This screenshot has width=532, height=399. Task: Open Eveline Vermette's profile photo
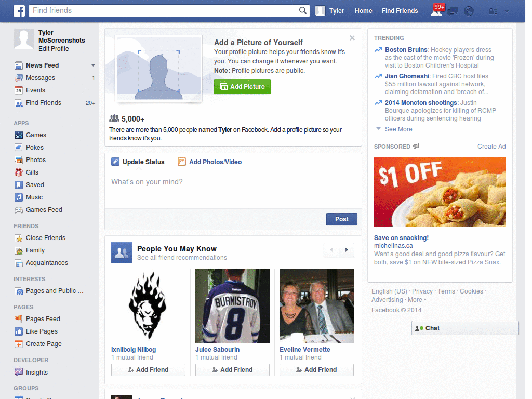(316, 305)
